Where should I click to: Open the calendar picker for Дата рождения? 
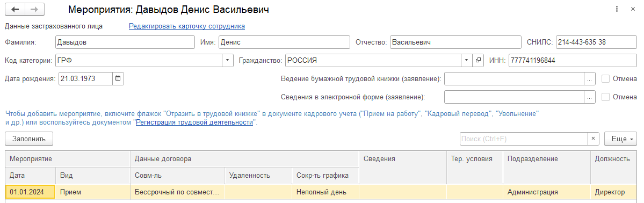click(118, 78)
